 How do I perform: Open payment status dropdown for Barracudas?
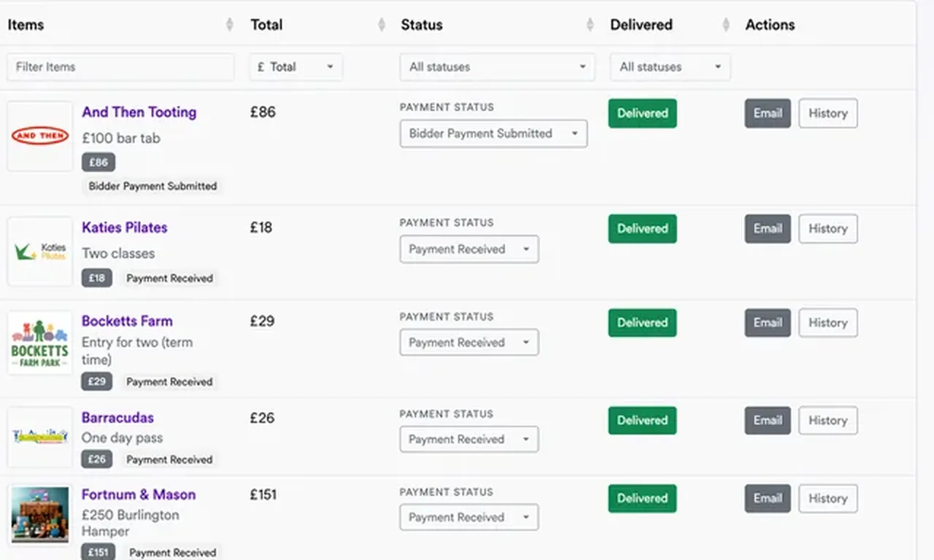tap(469, 440)
